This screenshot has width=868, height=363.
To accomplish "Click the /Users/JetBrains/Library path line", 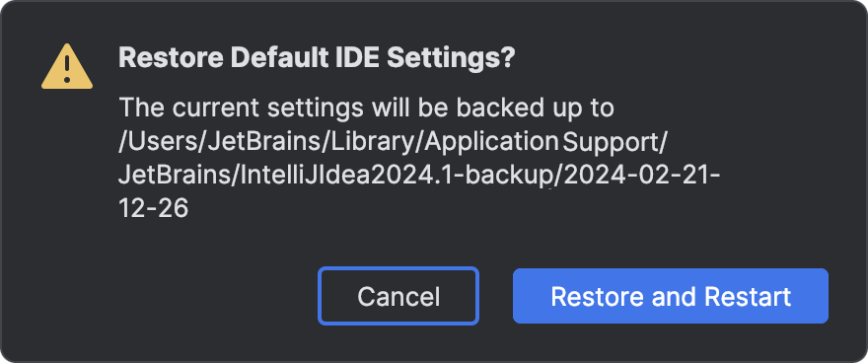I will [x=393, y=143].
